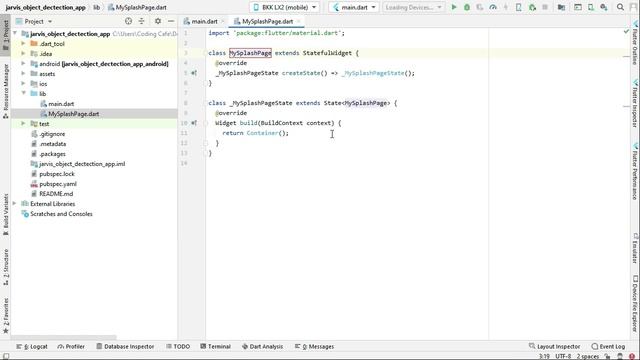Click the gutter override marker beside createState

[x=194, y=73]
